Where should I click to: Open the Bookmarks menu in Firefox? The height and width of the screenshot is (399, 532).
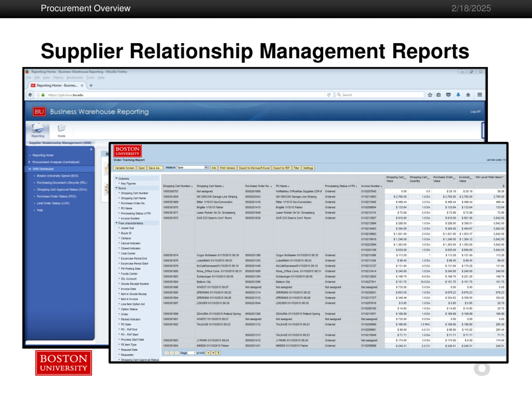75,78
